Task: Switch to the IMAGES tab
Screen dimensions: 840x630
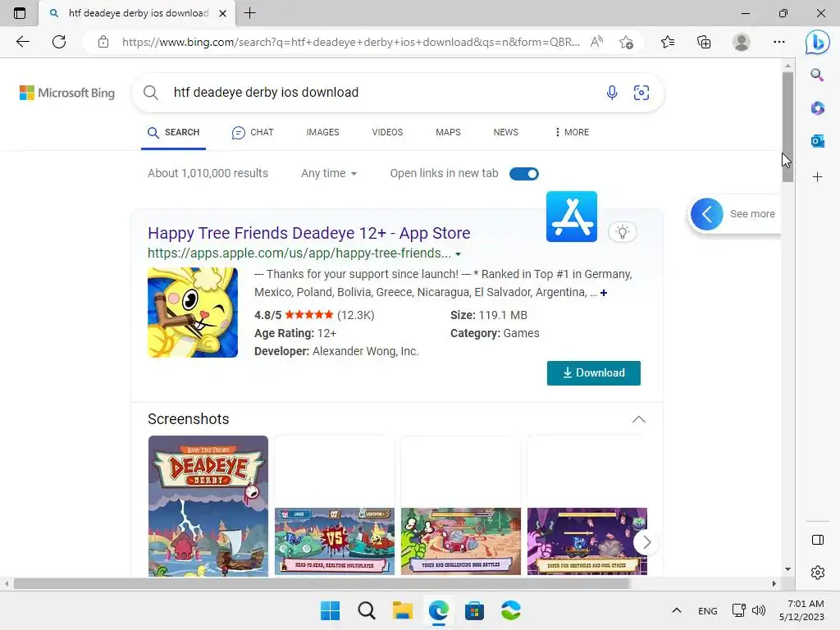Action: tap(322, 132)
